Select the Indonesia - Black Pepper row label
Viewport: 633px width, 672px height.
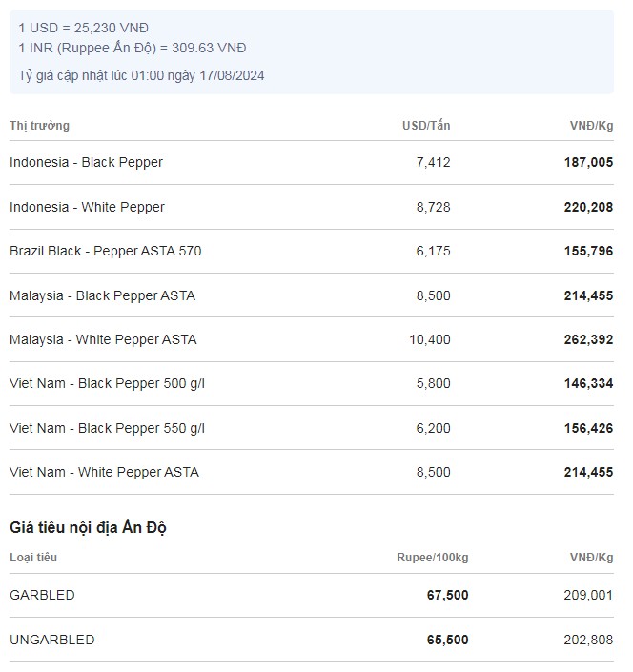(x=86, y=162)
